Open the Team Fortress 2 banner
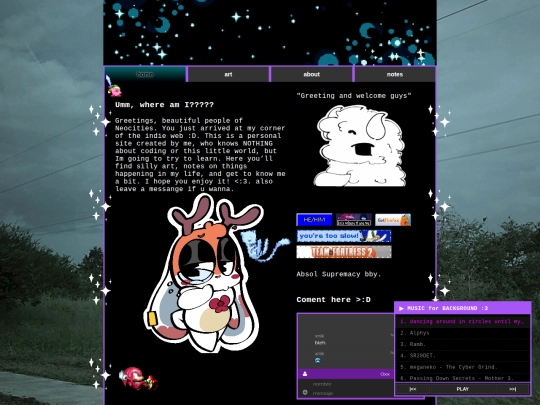Screen dimensions: 540x405 (x=344, y=252)
